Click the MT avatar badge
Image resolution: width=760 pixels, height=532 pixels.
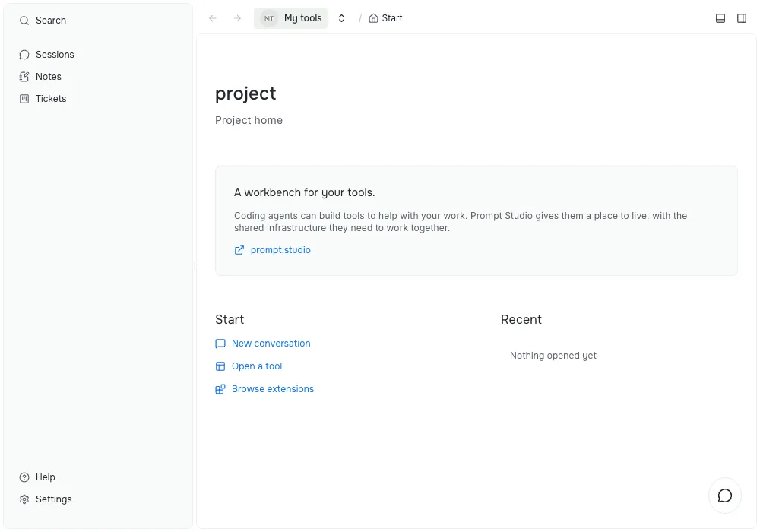click(269, 18)
